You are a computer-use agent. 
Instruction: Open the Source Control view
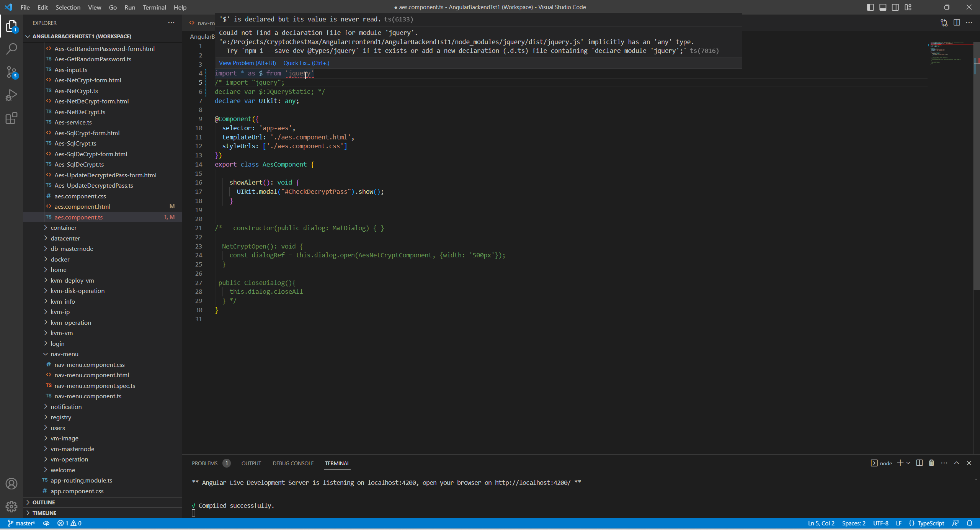[x=11, y=72]
